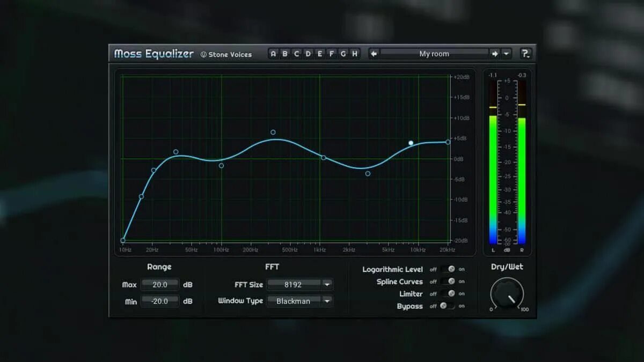
Task: Select preset slot D
Action: pos(308,54)
